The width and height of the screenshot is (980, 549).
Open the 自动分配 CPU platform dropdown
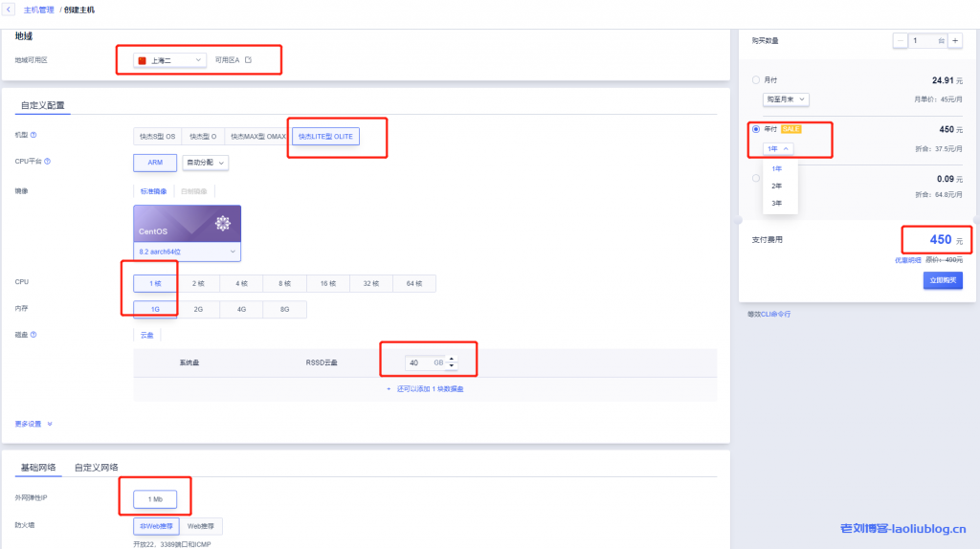point(206,163)
